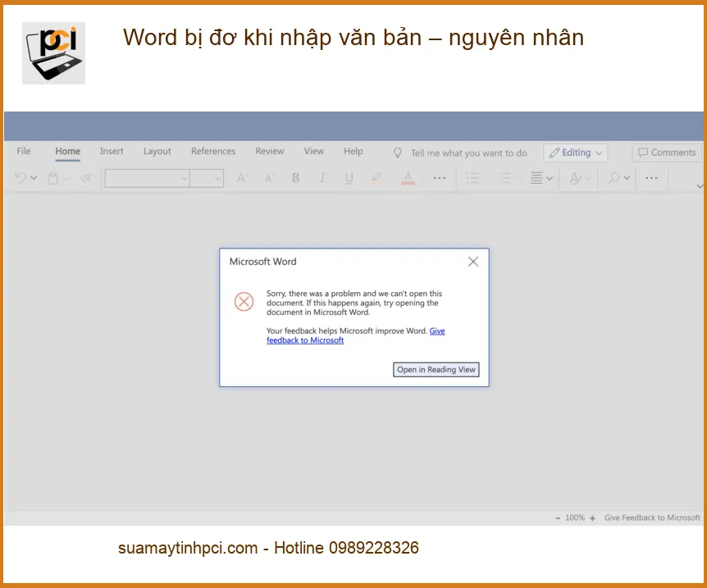The width and height of the screenshot is (707, 588).
Task: Click the PCI laptop logo
Action: (x=53, y=53)
